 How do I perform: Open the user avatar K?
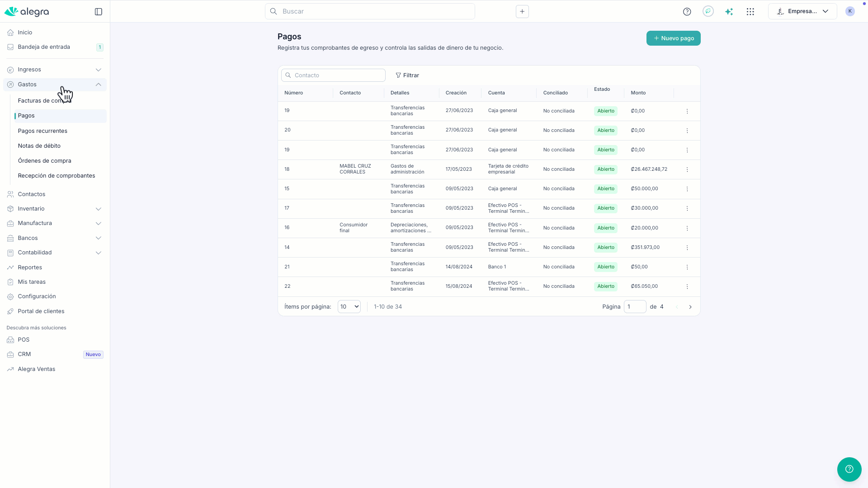coord(850,11)
